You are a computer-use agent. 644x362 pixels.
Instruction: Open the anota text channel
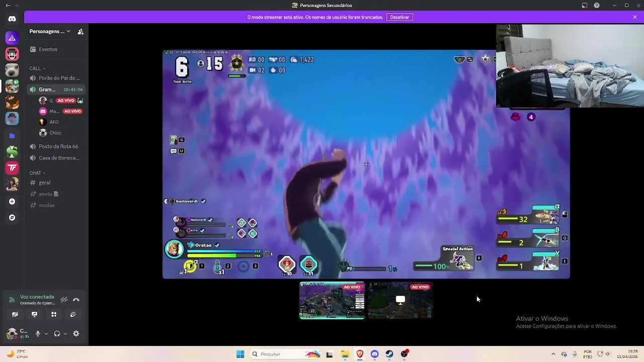[56, 194]
